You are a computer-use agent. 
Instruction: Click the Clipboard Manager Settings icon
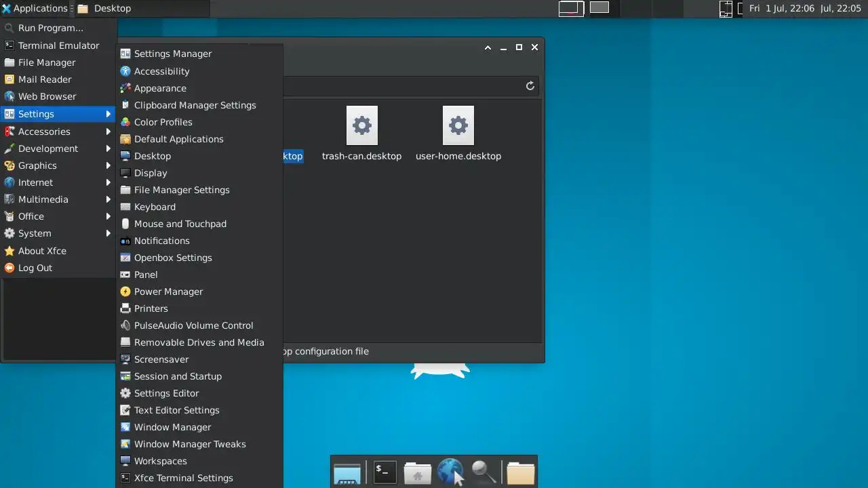click(125, 105)
